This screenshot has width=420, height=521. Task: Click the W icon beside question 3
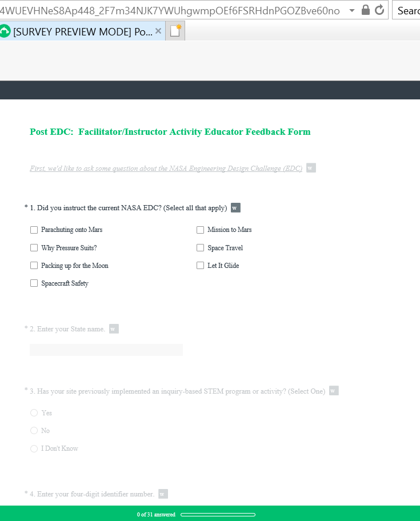click(x=334, y=391)
